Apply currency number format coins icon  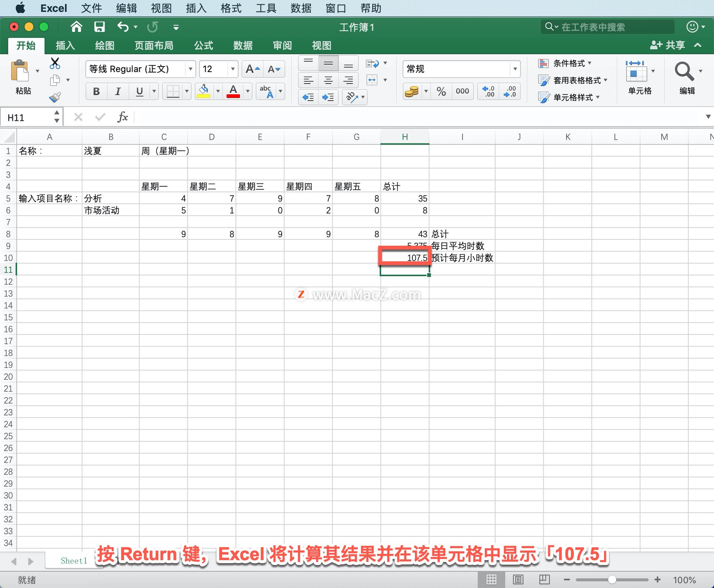click(x=412, y=91)
